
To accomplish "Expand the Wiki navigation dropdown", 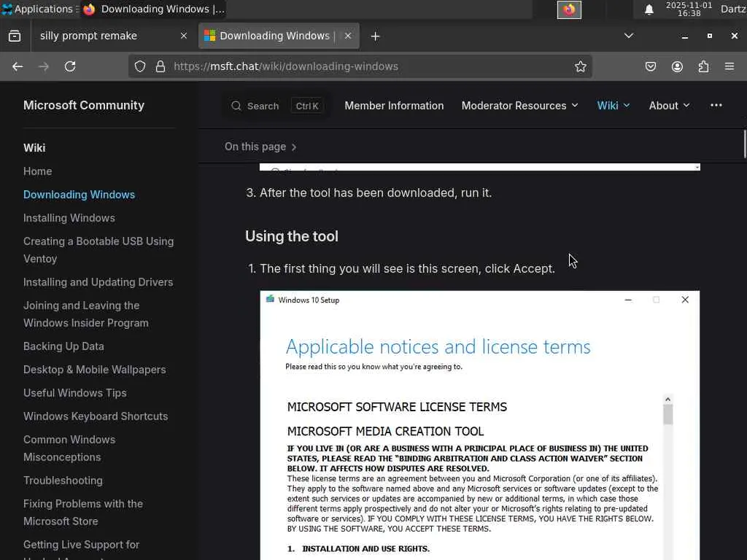I will pyautogui.click(x=613, y=106).
